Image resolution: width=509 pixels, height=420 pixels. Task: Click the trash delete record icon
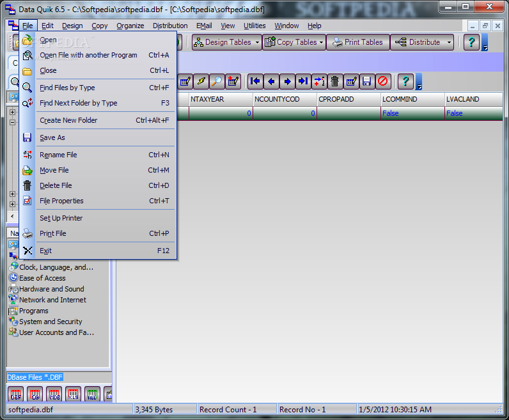pyautogui.click(x=334, y=81)
